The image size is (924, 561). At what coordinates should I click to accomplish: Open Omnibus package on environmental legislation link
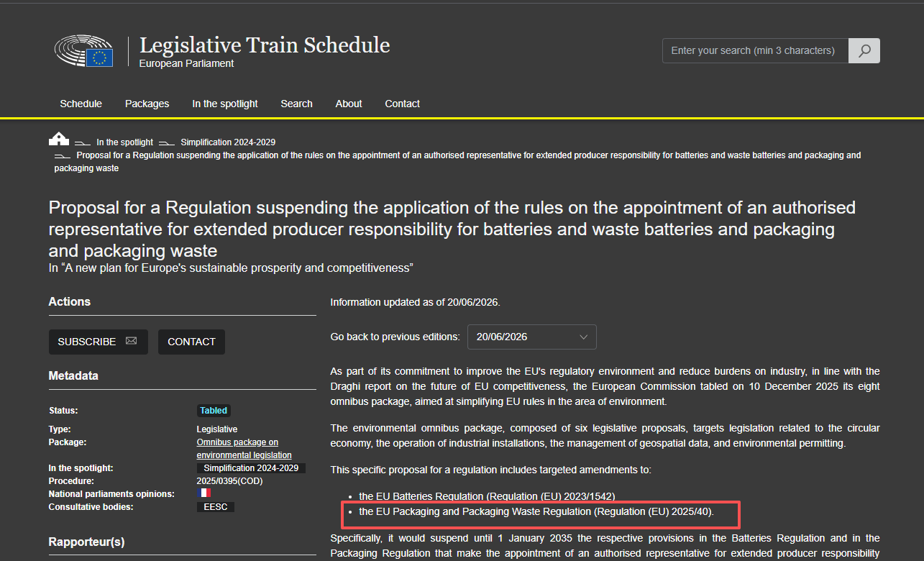pos(244,449)
